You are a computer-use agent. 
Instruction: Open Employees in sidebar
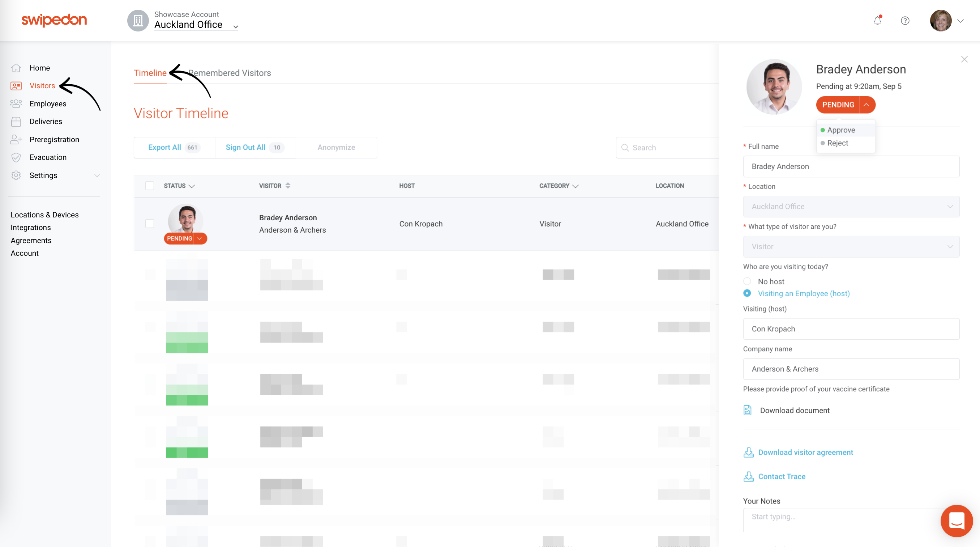[48, 103]
